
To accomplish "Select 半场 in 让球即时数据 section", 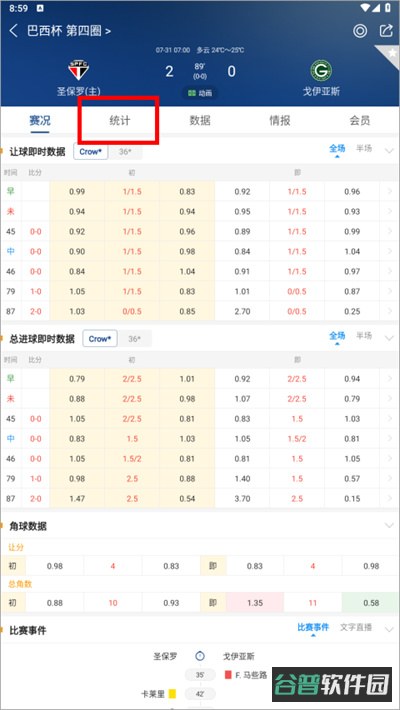I will [364, 149].
